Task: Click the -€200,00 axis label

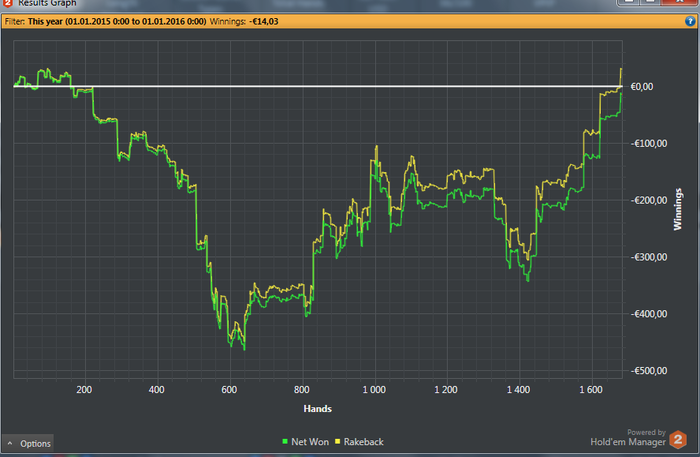Action: pos(649,200)
